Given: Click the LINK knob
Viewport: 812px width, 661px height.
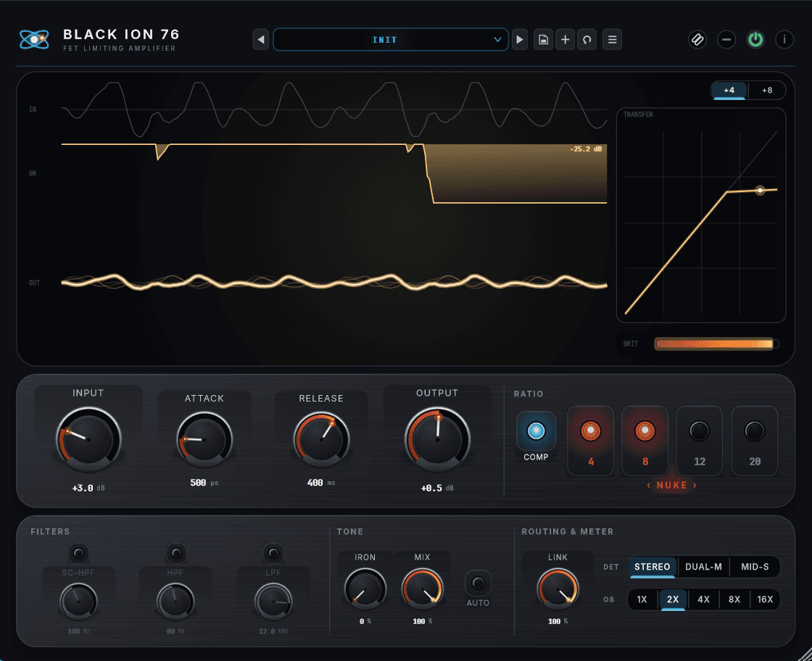Looking at the screenshot, I should pyautogui.click(x=558, y=589).
